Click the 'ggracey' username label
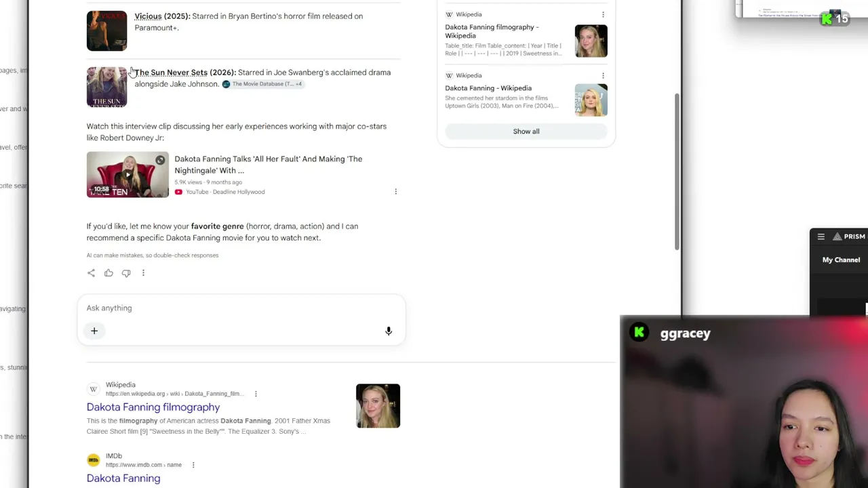868x488 pixels. coord(685,333)
